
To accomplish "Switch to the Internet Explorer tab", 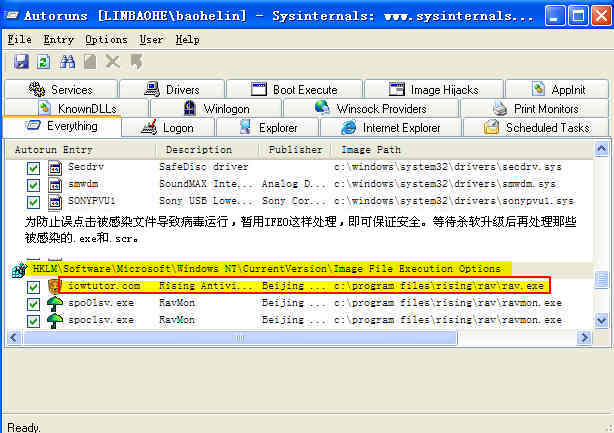I will (x=391, y=128).
